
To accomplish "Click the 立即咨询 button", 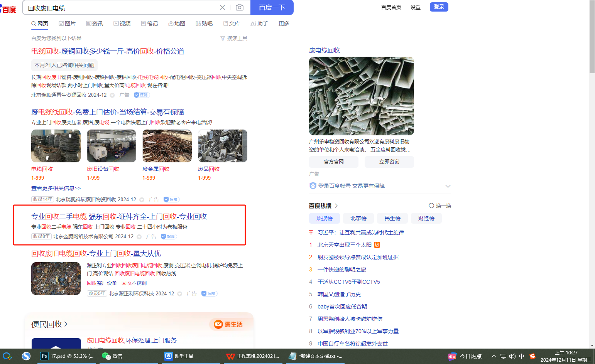I will tap(389, 162).
